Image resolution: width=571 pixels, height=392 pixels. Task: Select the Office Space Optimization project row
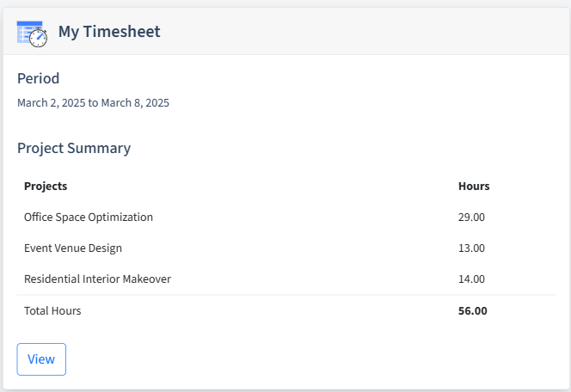tap(286, 217)
